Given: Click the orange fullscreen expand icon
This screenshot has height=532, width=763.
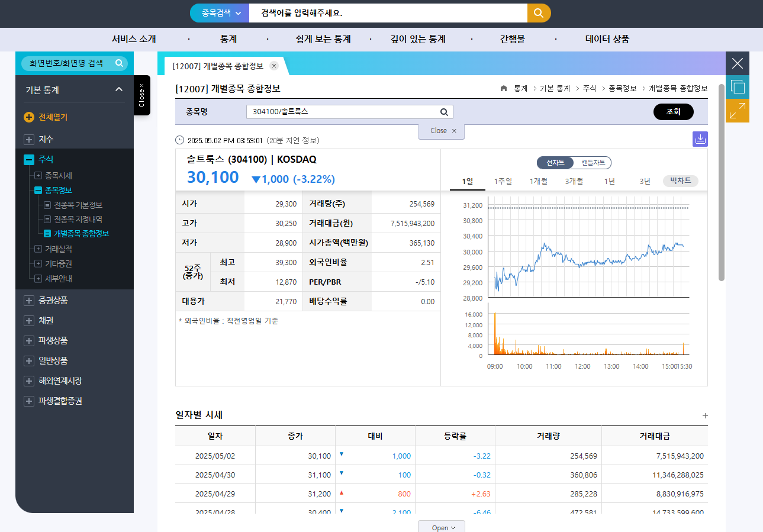Looking at the screenshot, I should (x=737, y=111).
